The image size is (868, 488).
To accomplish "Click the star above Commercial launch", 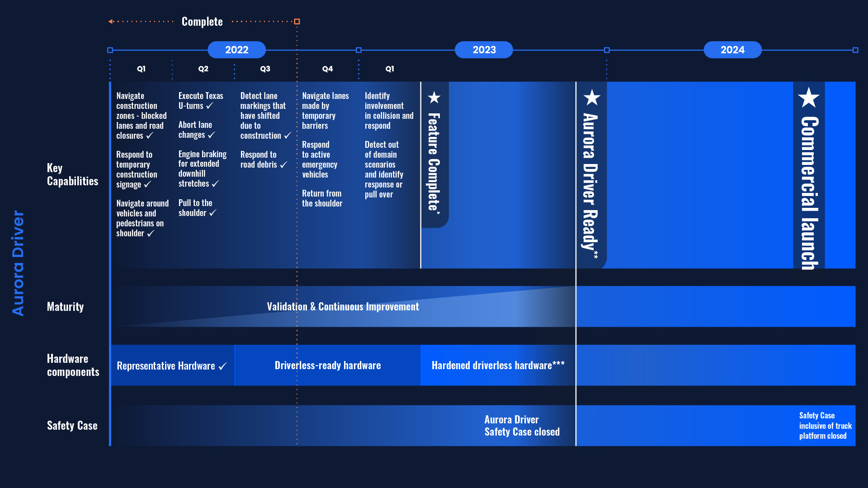I will click(809, 97).
